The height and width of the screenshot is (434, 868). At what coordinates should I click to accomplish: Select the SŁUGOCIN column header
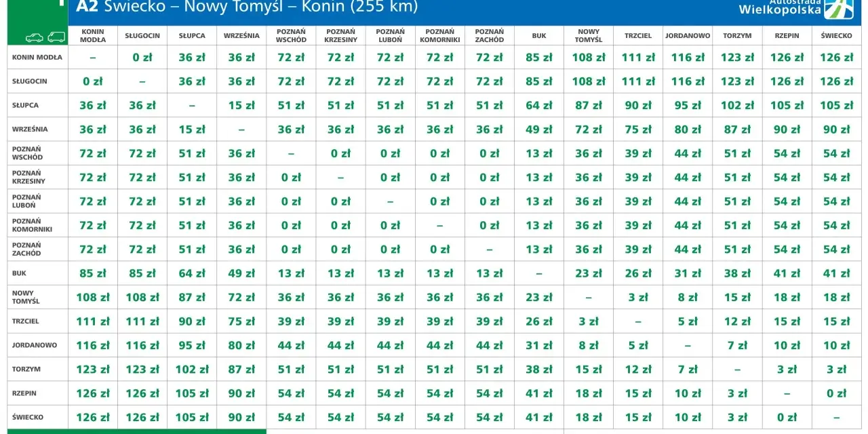click(x=142, y=35)
